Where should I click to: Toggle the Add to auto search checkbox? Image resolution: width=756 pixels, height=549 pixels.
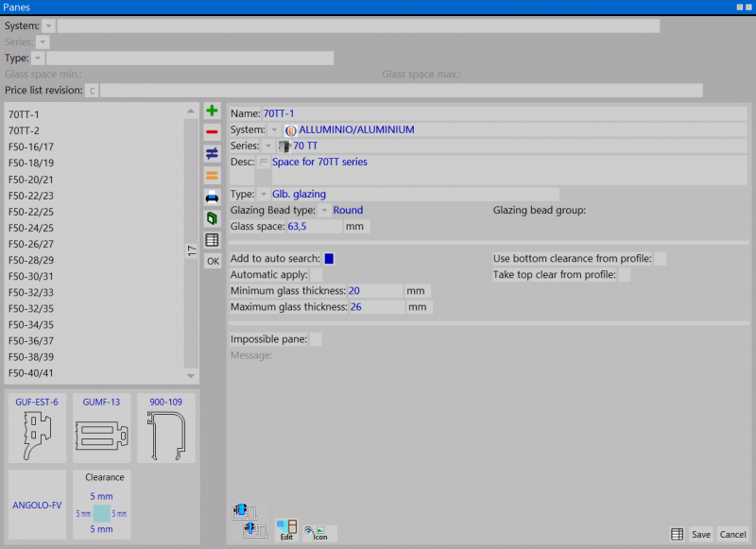coord(329,259)
